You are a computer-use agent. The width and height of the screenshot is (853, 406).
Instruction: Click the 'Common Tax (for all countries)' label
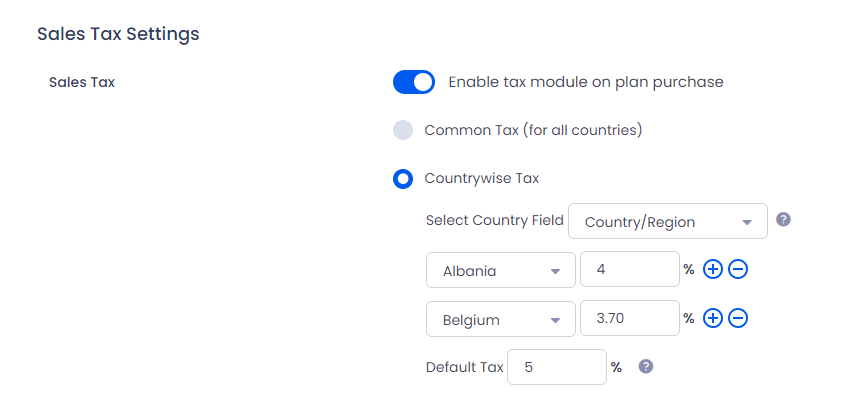pyautogui.click(x=533, y=131)
